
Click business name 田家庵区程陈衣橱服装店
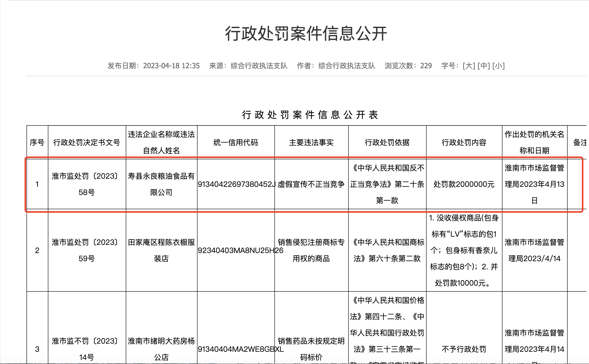coord(161,250)
